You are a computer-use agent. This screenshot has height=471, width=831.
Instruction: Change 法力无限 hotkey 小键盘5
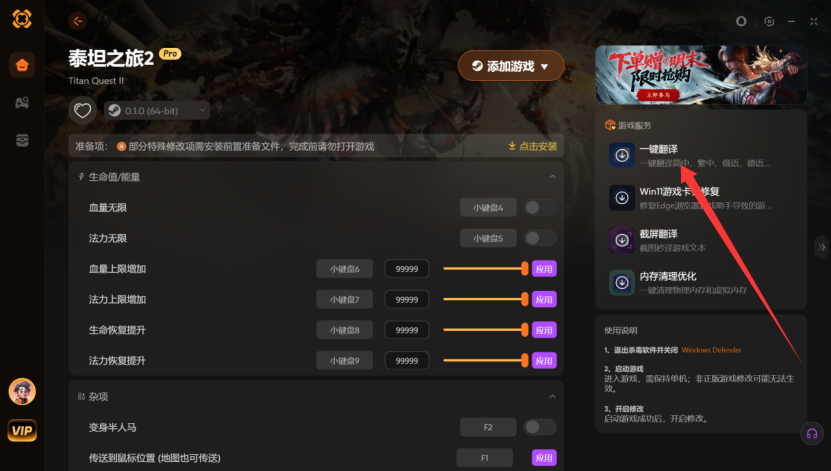point(488,238)
